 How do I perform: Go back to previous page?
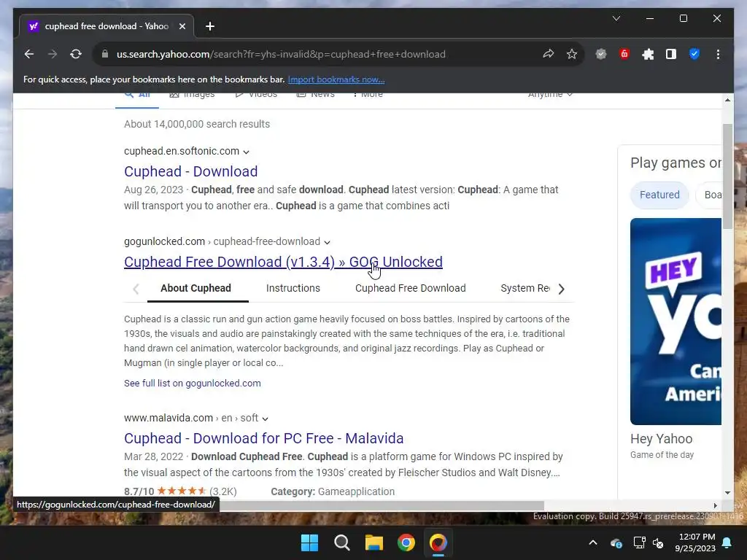29,54
